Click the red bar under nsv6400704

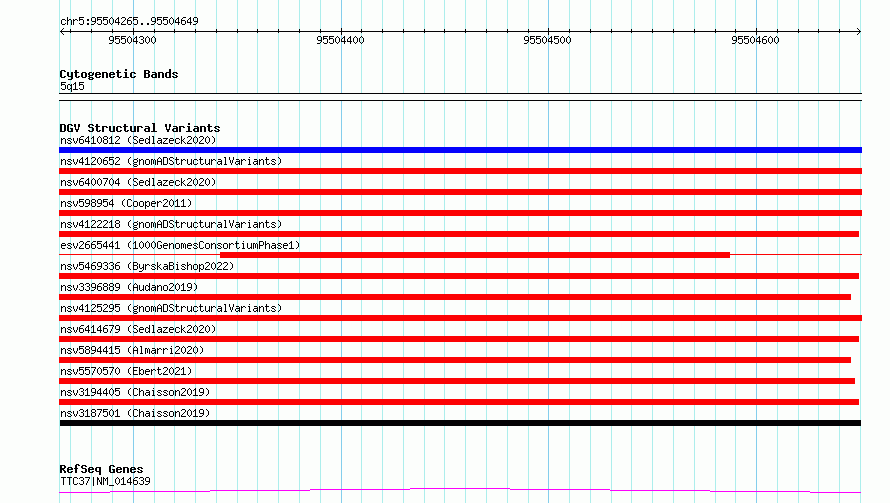[460, 192]
